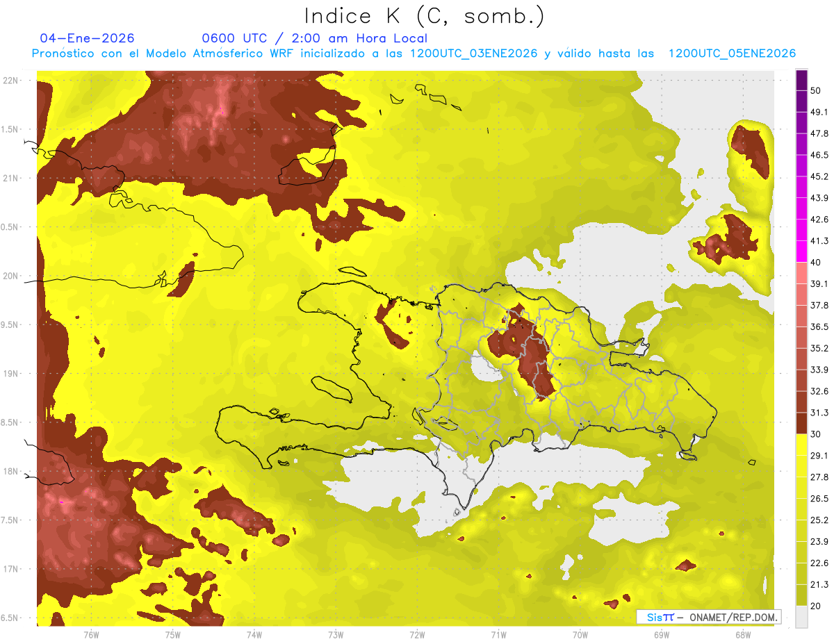Screen dimensions: 834x644
Task: Select the legend value "41.3"
Action: [x=819, y=241]
